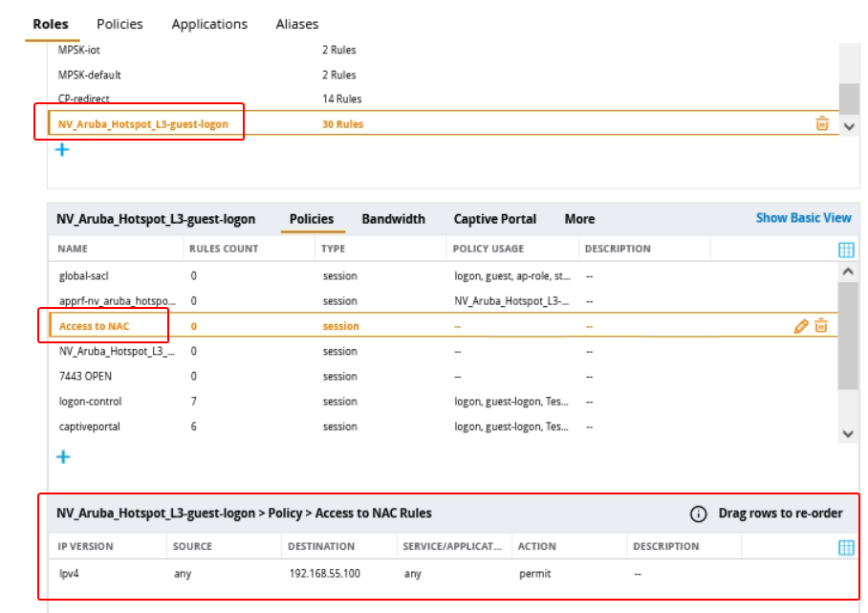Screen dimensions: 868x613
Task: Delete the Access to NAC policy using its trash icon
Action: pos(821,326)
